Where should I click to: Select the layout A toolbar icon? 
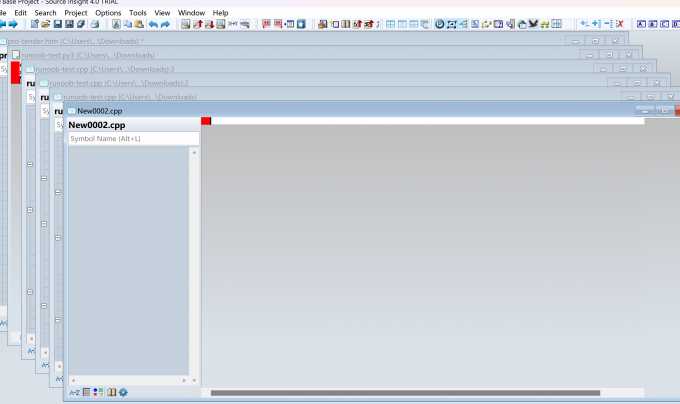click(x=641, y=24)
